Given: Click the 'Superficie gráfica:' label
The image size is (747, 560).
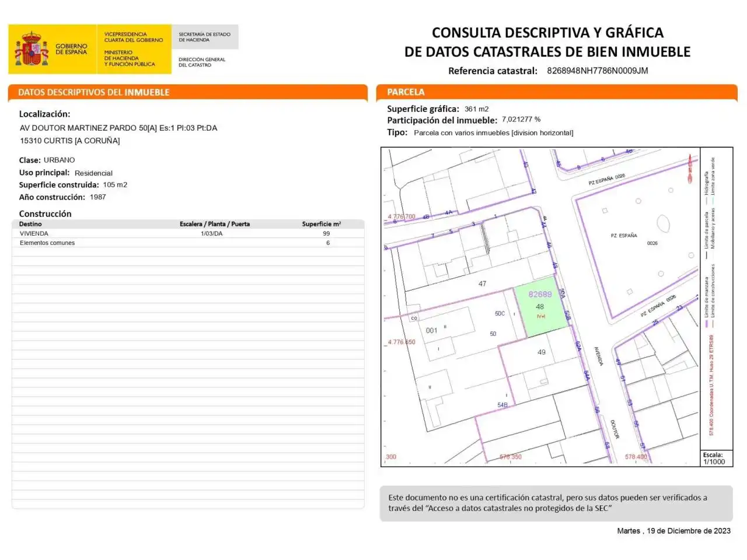Looking at the screenshot, I should (423, 109).
